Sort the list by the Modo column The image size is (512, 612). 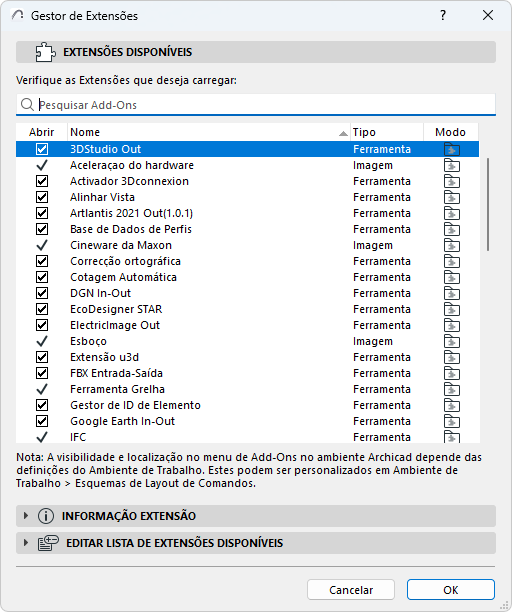coord(451,132)
